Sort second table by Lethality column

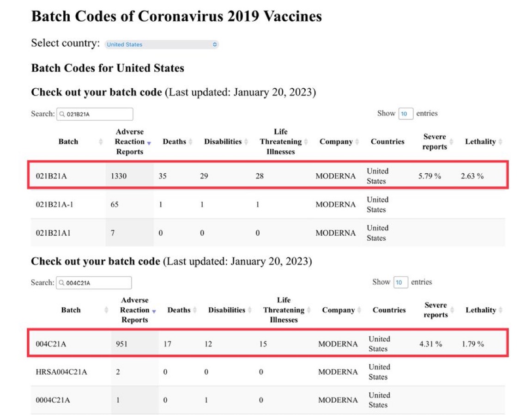click(x=481, y=310)
